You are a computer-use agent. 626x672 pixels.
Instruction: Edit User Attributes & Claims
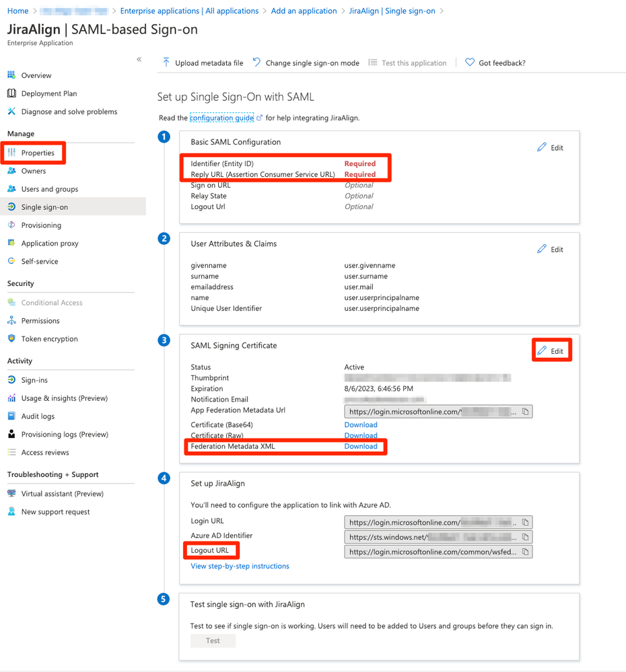pyautogui.click(x=550, y=249)
